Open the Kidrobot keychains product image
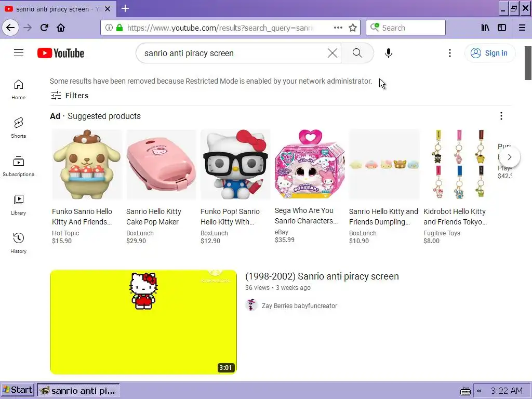532x399 pixels. [x=458, y=164]
